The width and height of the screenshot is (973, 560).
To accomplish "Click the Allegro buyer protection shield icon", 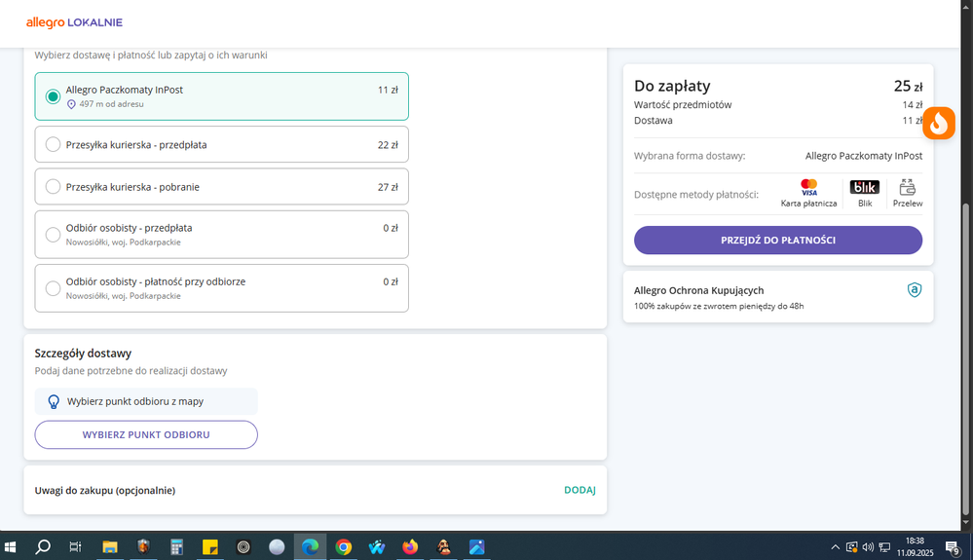I will pyautogui.click(x=914, y=289).
